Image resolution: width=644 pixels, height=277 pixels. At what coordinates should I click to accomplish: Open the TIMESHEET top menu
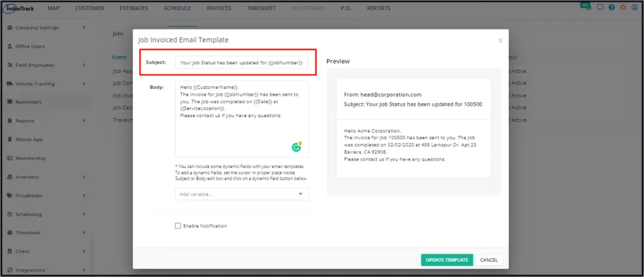tap(261, 8)
